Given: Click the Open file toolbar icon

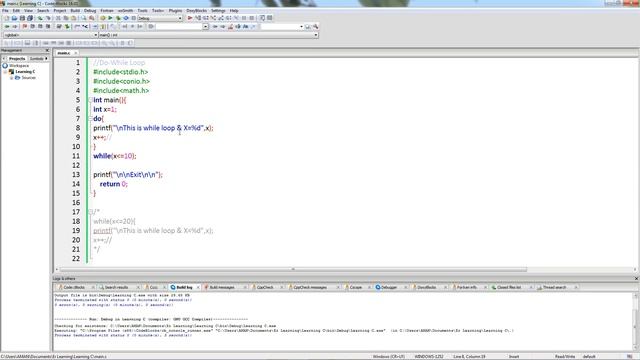Looking at the screenshot, I should (14, 18).
